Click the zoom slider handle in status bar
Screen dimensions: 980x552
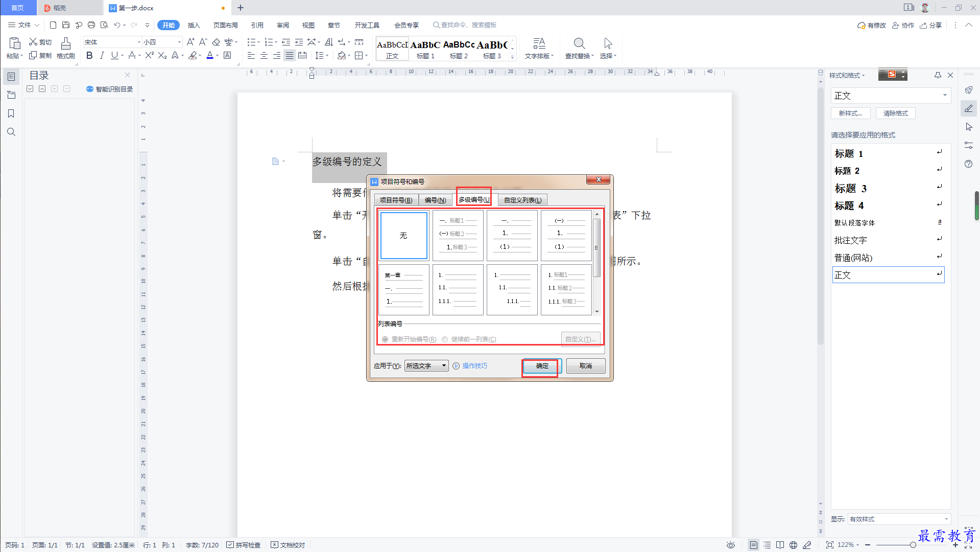pyautogui.click(x=913, y=545)
